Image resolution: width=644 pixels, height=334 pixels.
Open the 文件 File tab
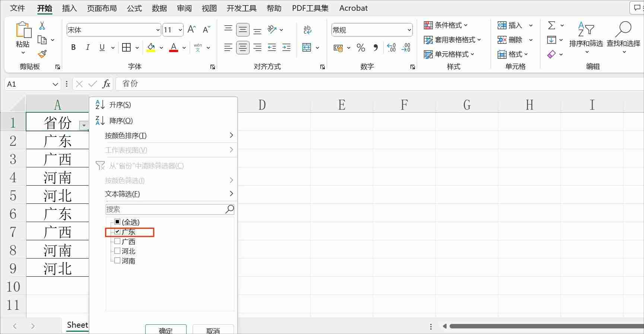coord(18,8)
